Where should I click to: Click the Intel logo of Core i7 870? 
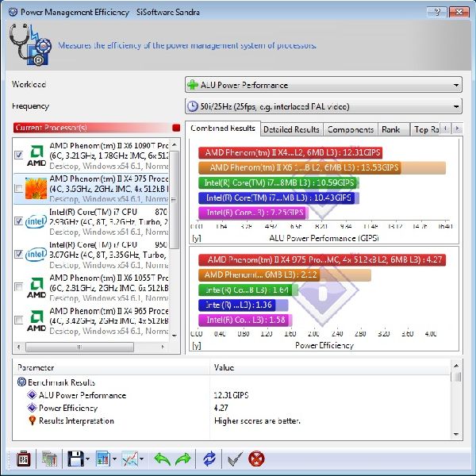click(x=36, y=221)
